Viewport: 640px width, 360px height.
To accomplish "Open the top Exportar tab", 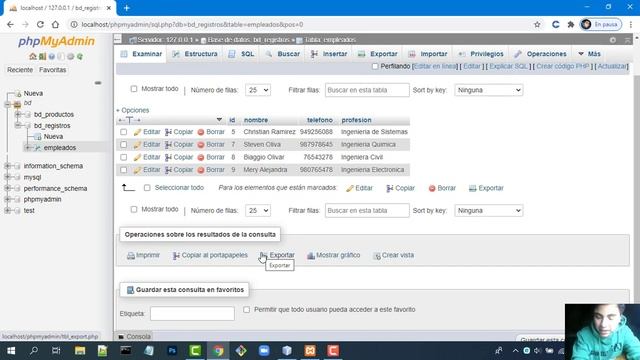I will pos(378,54).
